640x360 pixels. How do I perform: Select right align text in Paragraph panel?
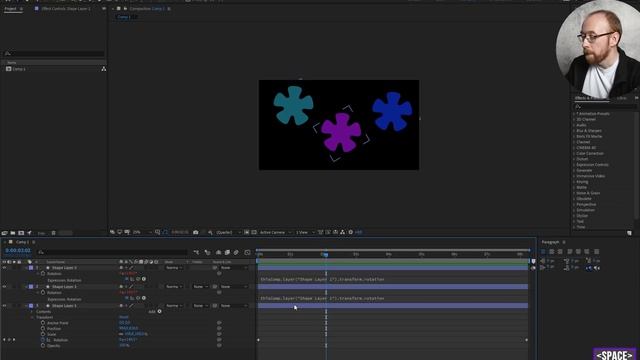(560, 251)
